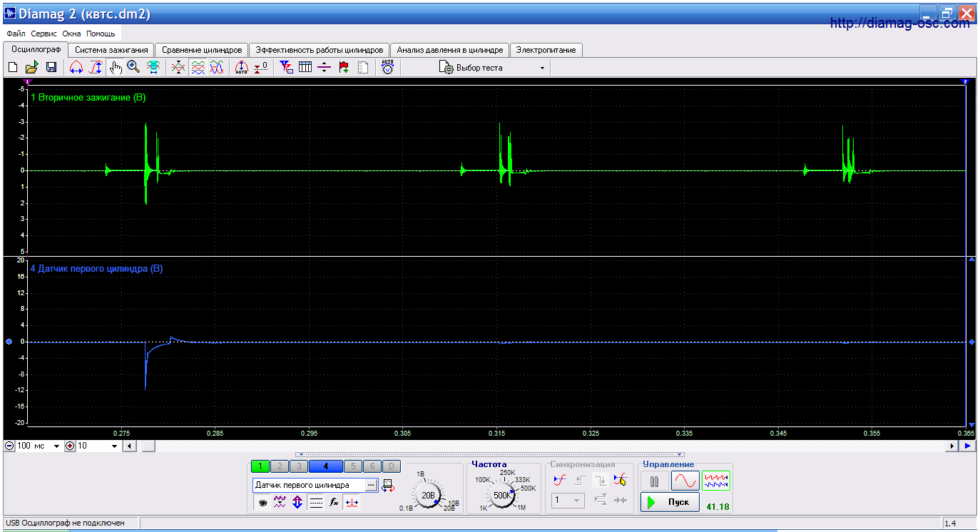Collapse the bottom control panel bar
The height and width of the screenshot is (532, 980).
(x=490, y=454)
